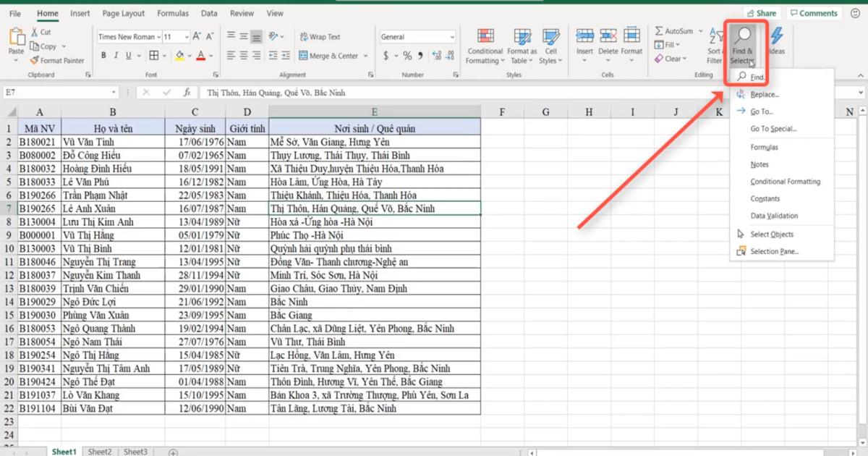
Task: Apply Comma Style format
Action: click(x=420, y=56)
